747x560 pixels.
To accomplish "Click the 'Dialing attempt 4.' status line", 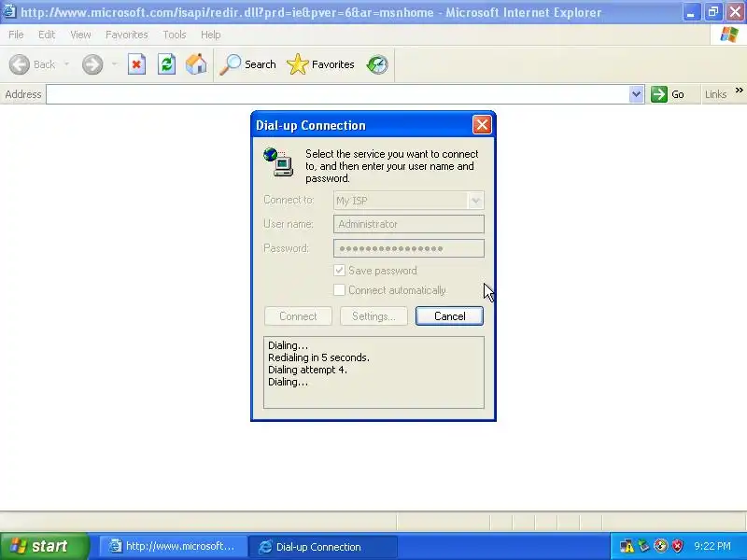I will pyautogui.click(x=308, y=370).
